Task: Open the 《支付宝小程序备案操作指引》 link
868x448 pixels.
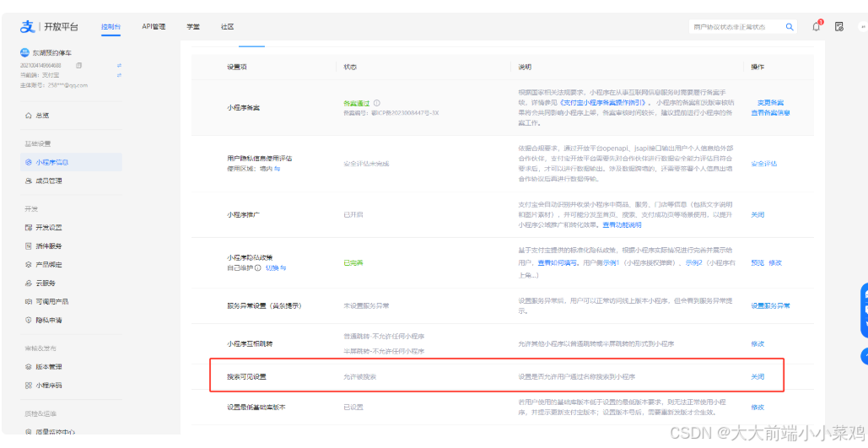Action: (x=602, y=102)
